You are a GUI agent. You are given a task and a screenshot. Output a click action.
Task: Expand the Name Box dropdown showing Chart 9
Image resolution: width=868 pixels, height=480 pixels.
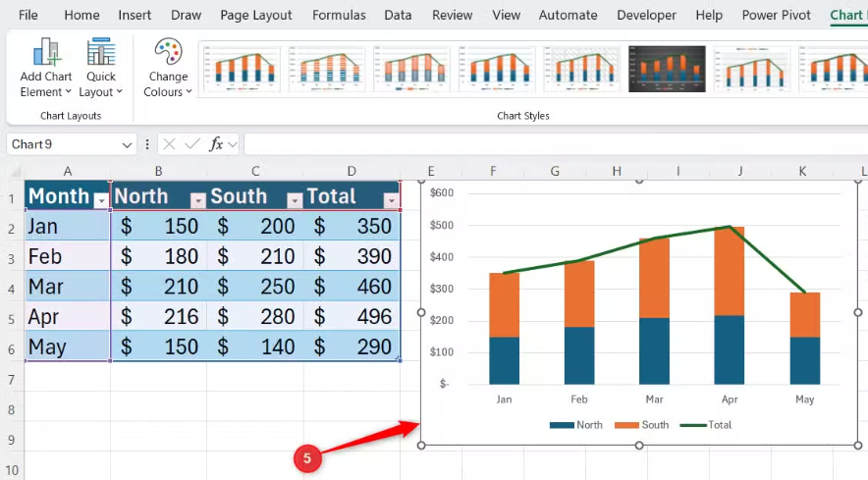click(x=127, y=145)
